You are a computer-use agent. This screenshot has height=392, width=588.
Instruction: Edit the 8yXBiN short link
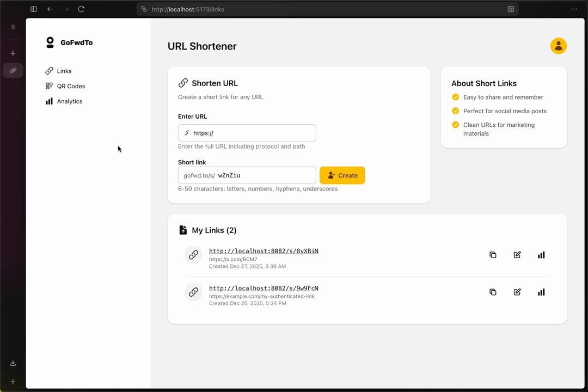(x=517, y=255)
